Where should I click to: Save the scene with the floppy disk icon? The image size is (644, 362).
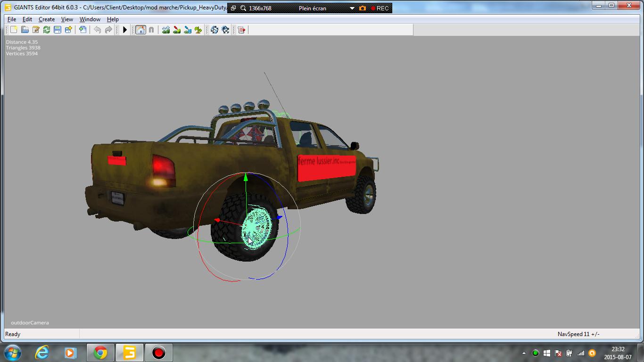pyautogui.click(x=58, y=30)
